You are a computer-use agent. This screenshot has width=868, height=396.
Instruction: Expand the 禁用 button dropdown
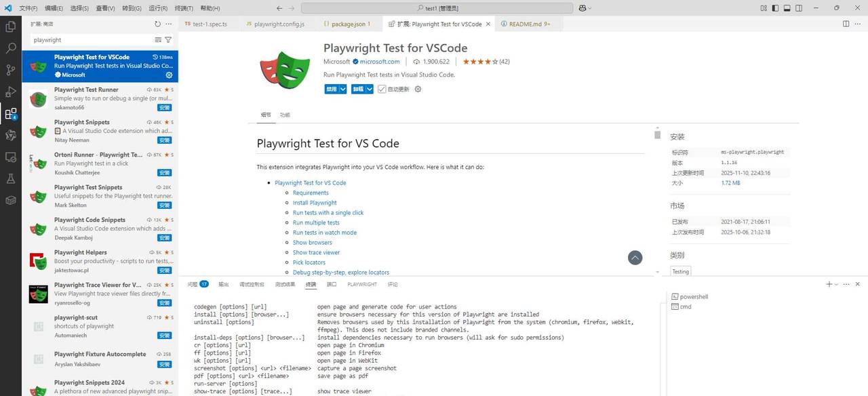[x=342, y=89]
